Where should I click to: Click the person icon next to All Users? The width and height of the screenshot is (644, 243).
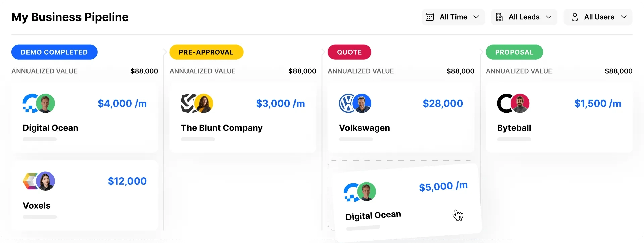pos(575,17)
